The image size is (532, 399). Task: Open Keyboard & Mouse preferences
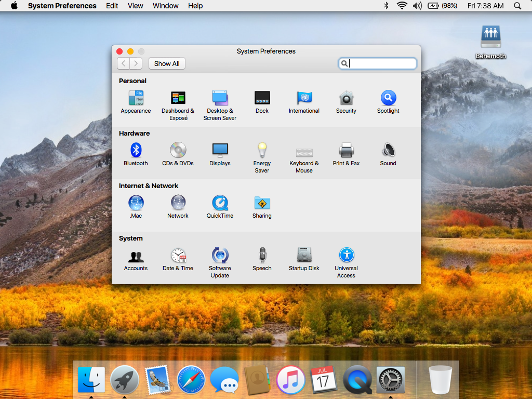click(x=304, y=153)
